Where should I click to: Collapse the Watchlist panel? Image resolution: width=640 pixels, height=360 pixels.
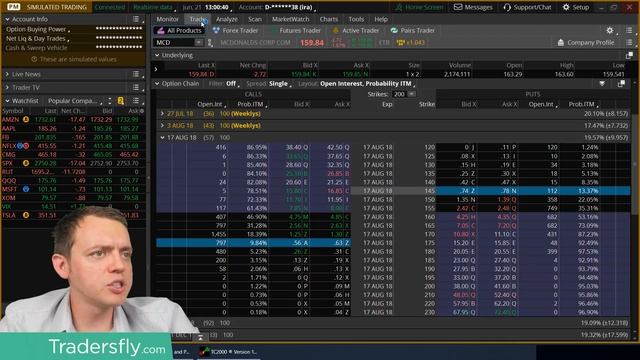click(7, 101)
